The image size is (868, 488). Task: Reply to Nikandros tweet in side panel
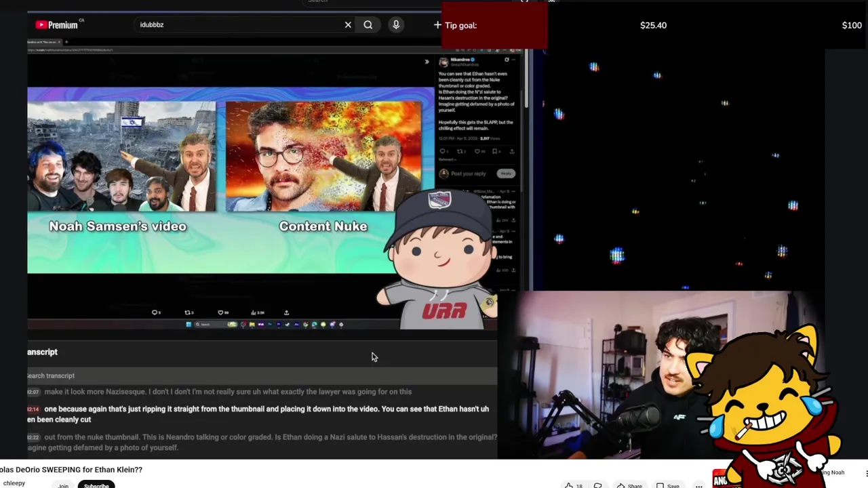point(442,151)
